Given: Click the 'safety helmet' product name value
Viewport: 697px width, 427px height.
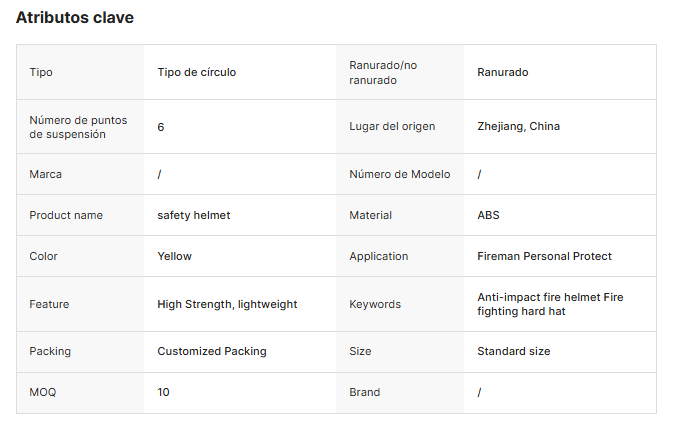Looking at the screenshot, I should [x=193, y=215].
